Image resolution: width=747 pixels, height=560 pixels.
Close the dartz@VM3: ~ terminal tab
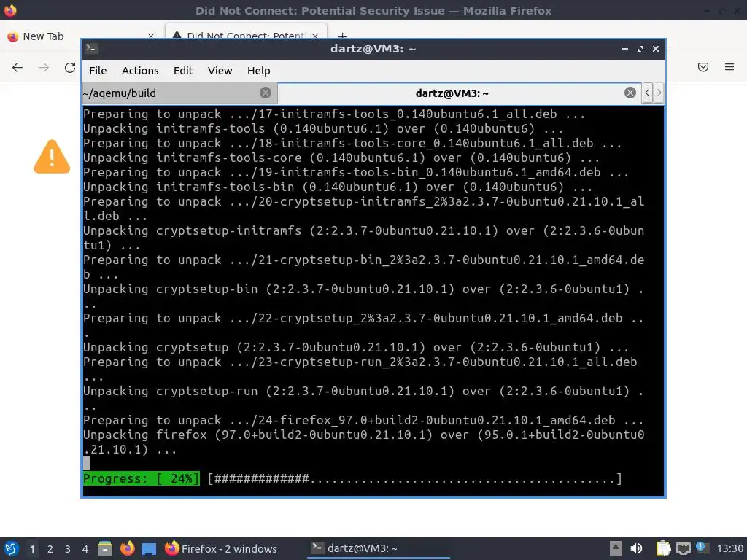point(630,93)
